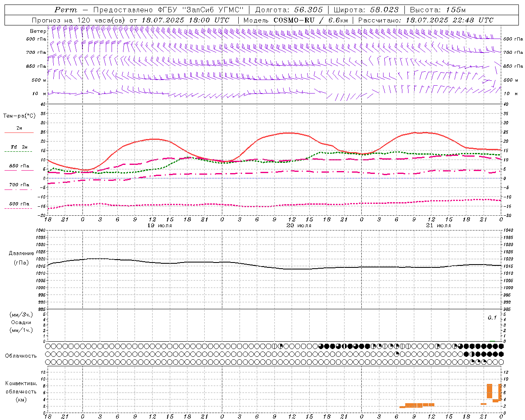Click the '19 июля' date label
The width and height of the screenshot is (525, 420).
point(160,226)
